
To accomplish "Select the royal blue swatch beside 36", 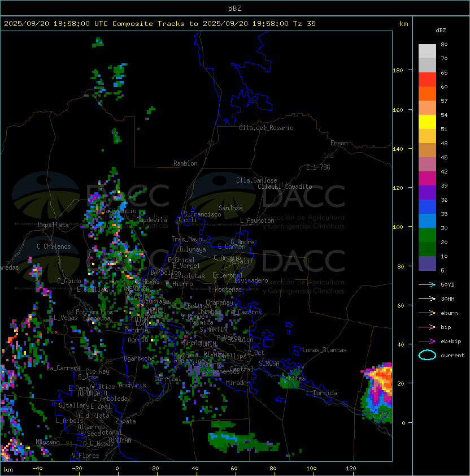I will (x=427, y=207).
